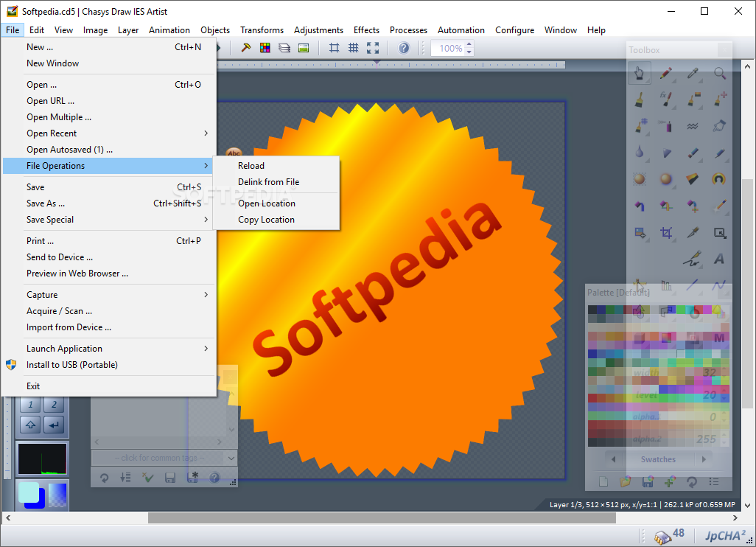Show previous palette page via left arrow
This screenshot has height=547, width=756.
tap(613, 459)
